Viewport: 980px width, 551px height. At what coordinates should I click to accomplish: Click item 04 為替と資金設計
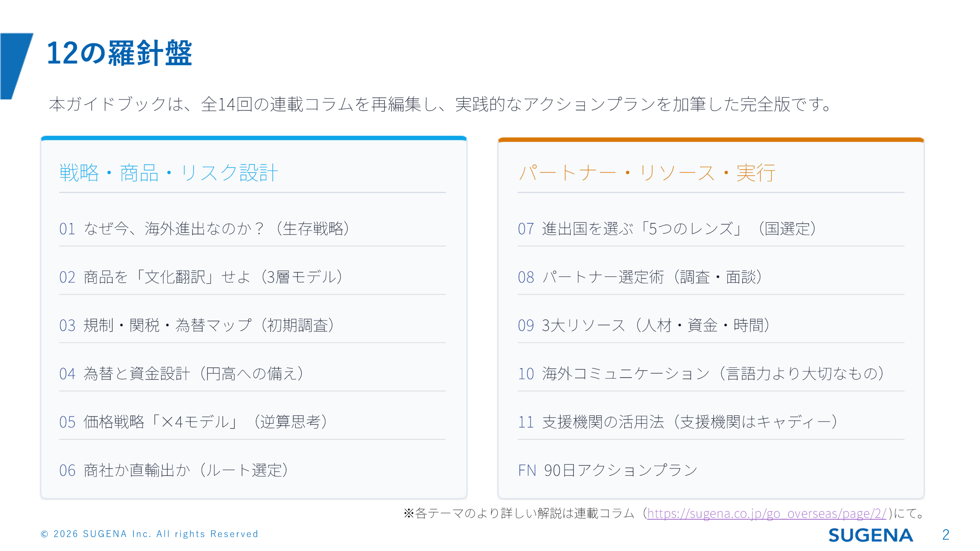click(181, 374)
